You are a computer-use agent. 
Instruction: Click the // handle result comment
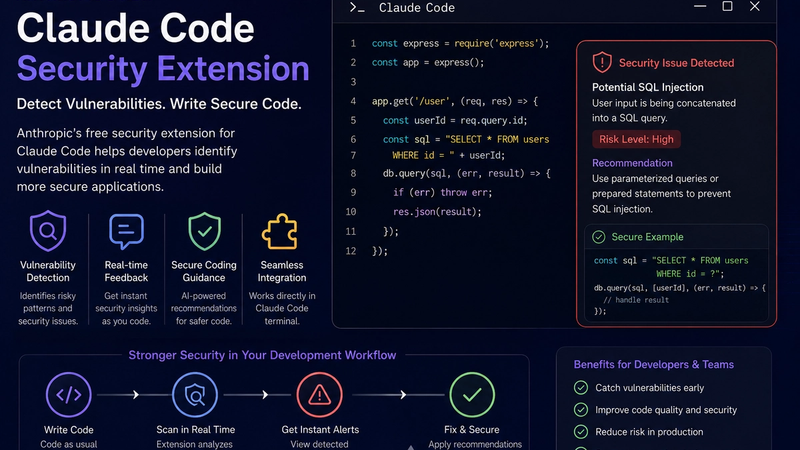636,300
